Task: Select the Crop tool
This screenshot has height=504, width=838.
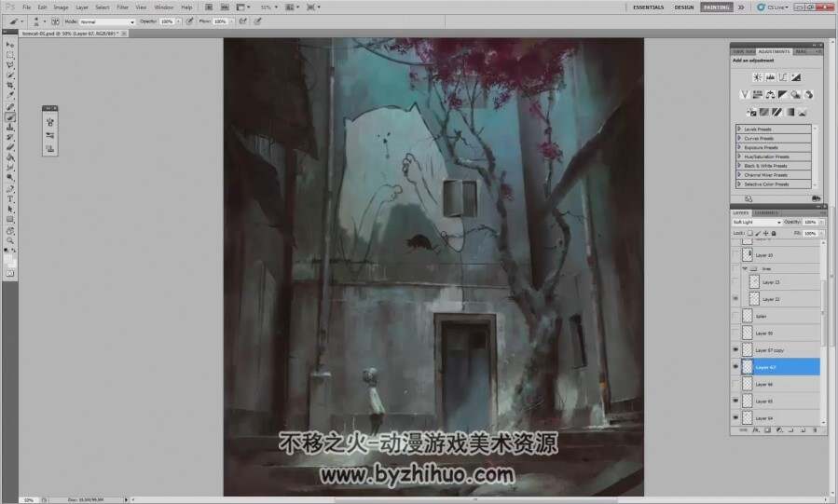Action: 9,86
